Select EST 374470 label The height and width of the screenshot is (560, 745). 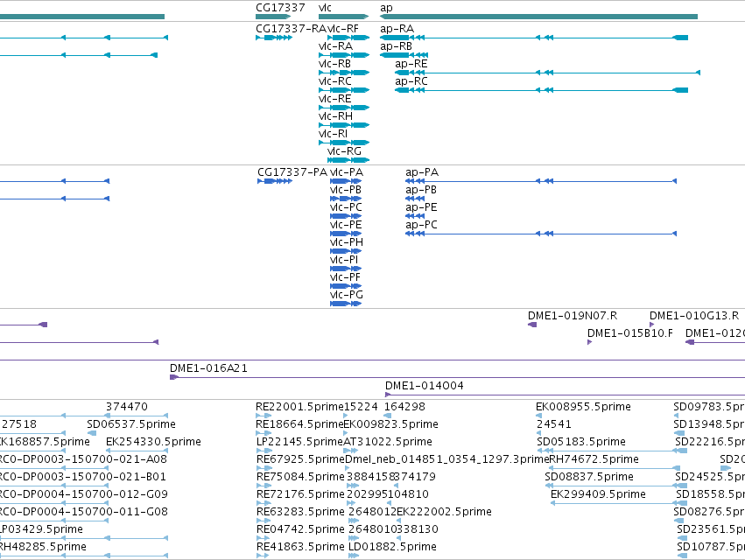point(126,407)
